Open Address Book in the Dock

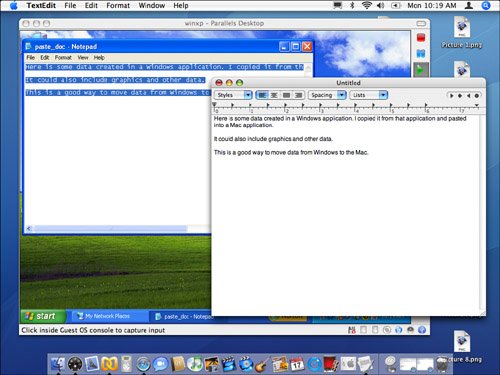coord(177,364)
